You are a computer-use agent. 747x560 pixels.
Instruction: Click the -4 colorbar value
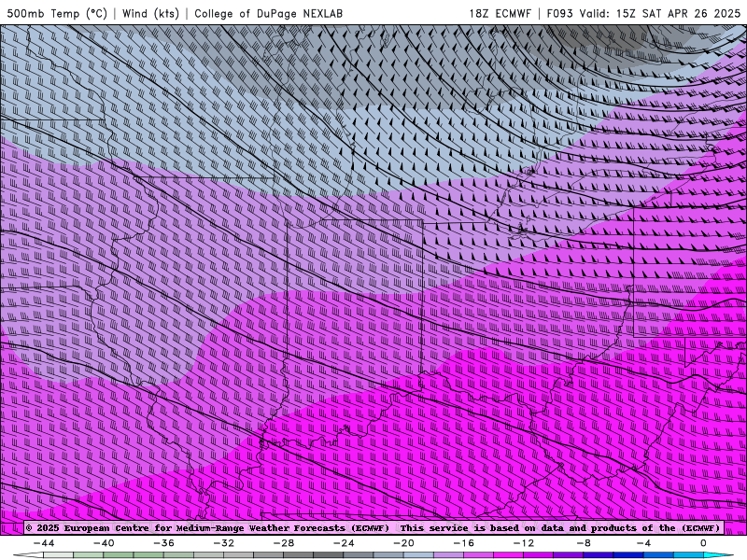(643, 543)
